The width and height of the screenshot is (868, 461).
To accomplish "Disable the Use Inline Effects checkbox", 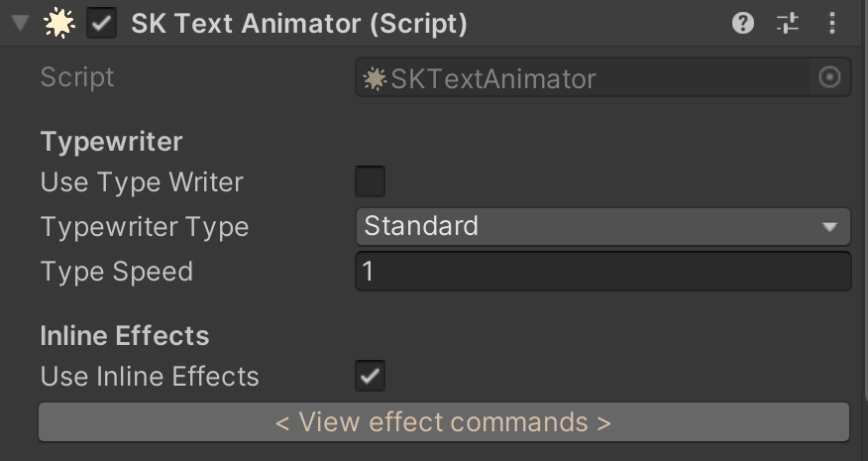I will 370,376.
